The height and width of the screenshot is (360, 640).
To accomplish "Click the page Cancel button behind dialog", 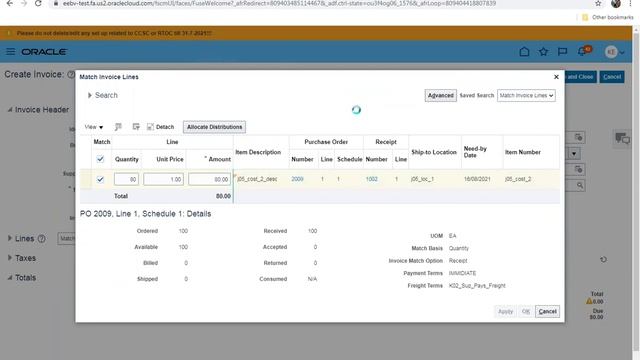I will [612, 77].
